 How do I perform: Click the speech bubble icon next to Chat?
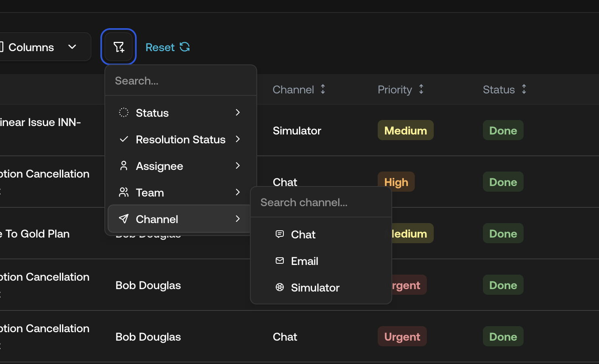coord(279,234)
